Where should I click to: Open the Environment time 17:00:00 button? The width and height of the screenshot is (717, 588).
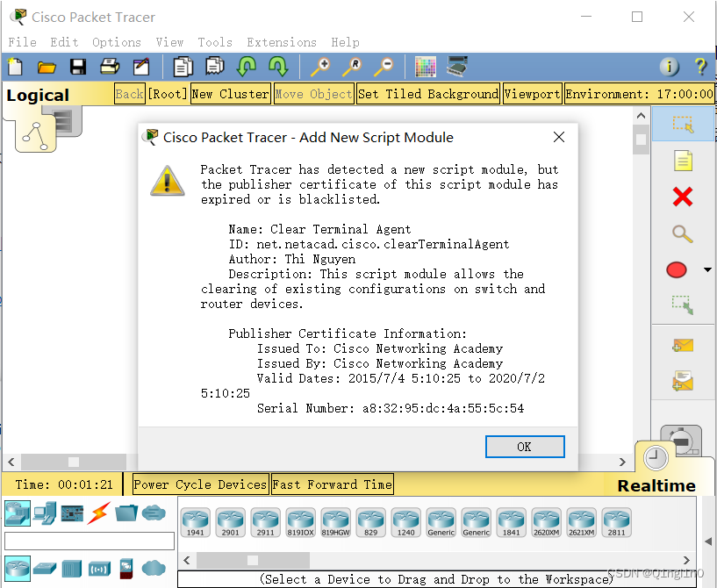pos(639,94)
